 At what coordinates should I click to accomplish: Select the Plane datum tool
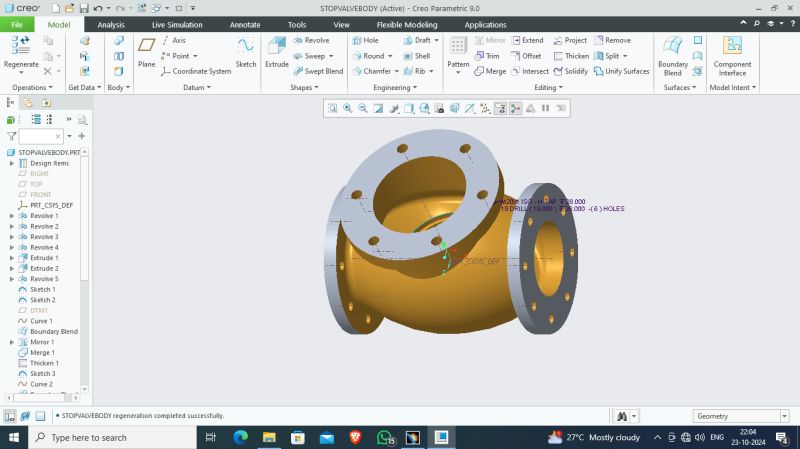(x=146, y=52)
